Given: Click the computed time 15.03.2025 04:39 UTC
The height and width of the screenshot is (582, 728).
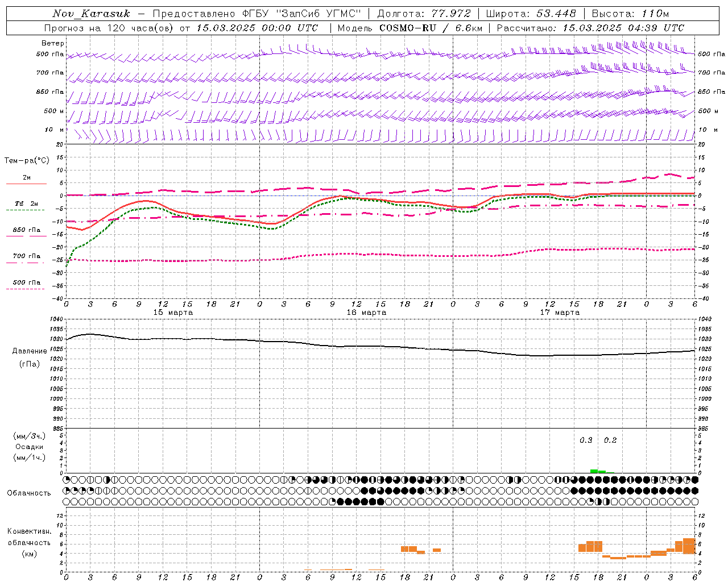Looking at the screenshot, I should pos(623,28).
